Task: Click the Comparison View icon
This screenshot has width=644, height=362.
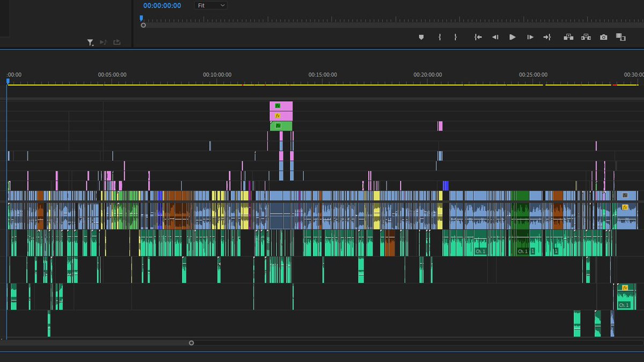Action: coord(620,37)
